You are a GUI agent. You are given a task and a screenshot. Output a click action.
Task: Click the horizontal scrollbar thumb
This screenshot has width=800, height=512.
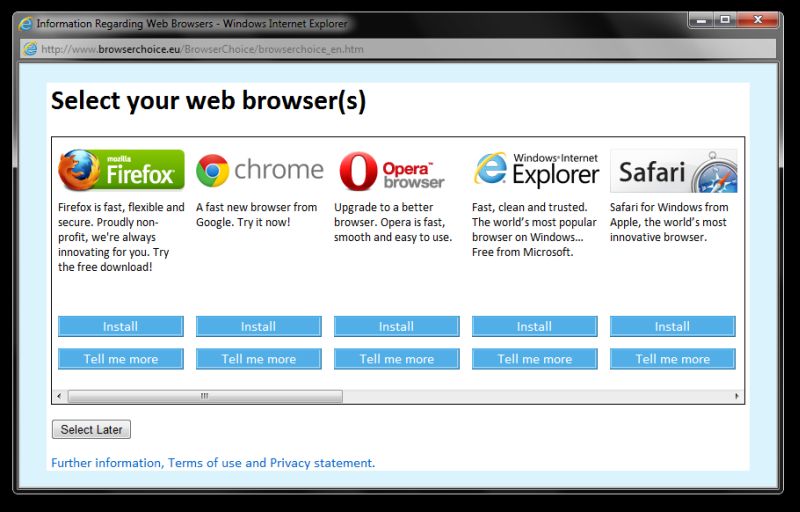click(205, 396)
